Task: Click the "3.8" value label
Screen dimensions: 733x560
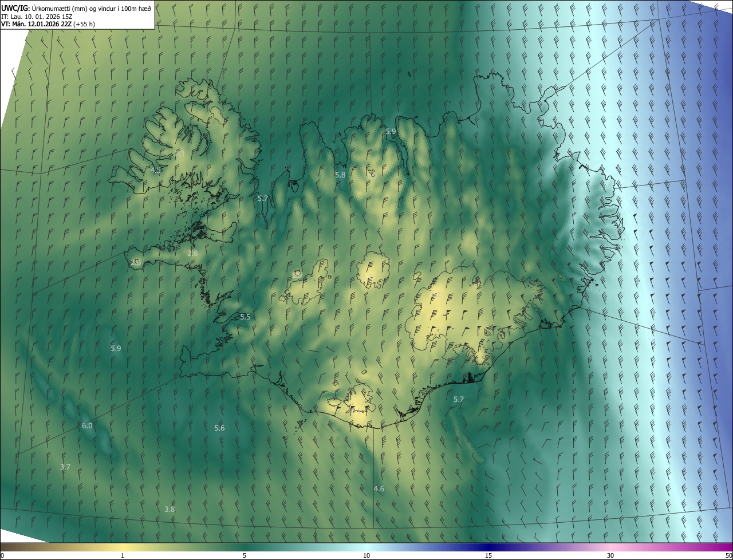Action: [x=170, y=509]
